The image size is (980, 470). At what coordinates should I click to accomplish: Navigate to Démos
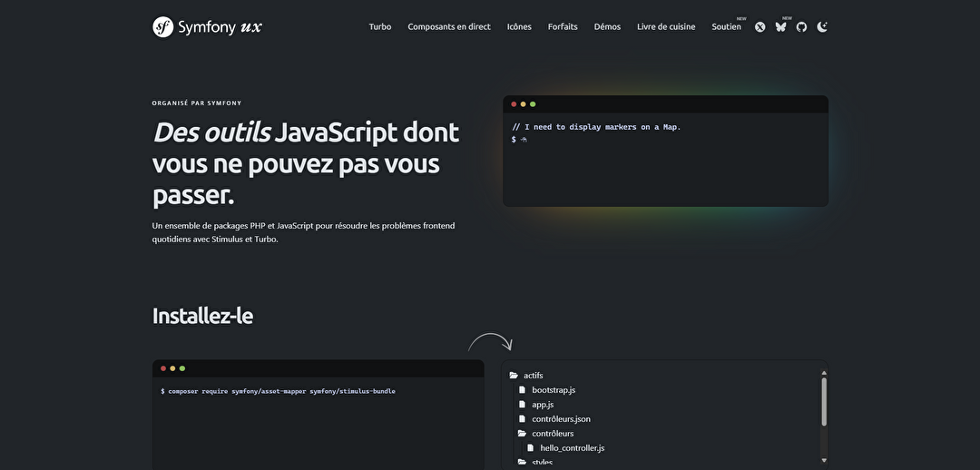tap(607, 27)
